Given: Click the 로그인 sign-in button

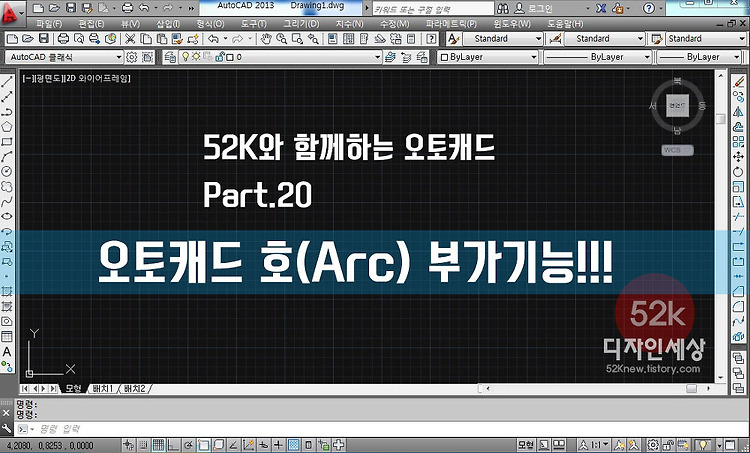Looking at the screenshot, I should click(535, 9).
